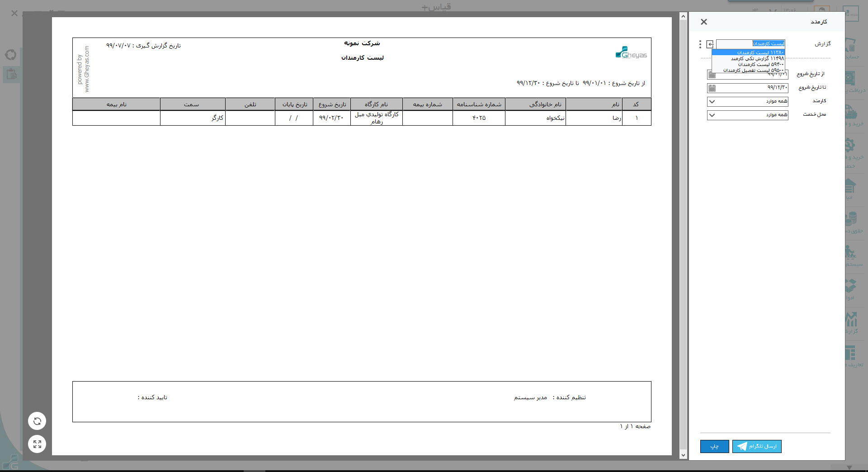Open calendar for تا تاریخ شروع field
Screen dimensions: 868x472
pos(712,88)
